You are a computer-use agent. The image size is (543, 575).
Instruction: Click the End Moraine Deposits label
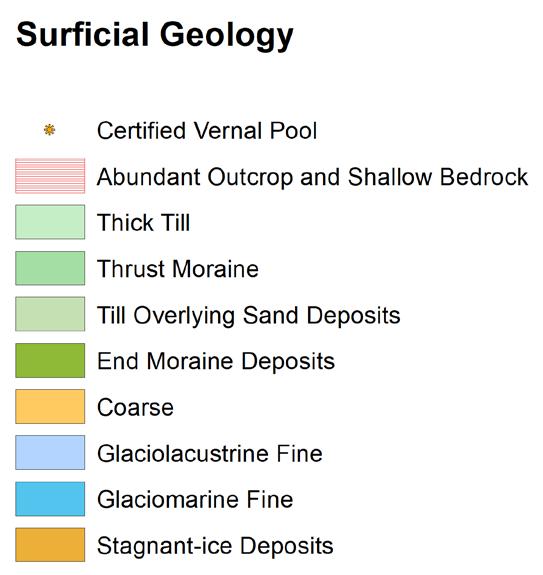[x=216, y=361]
